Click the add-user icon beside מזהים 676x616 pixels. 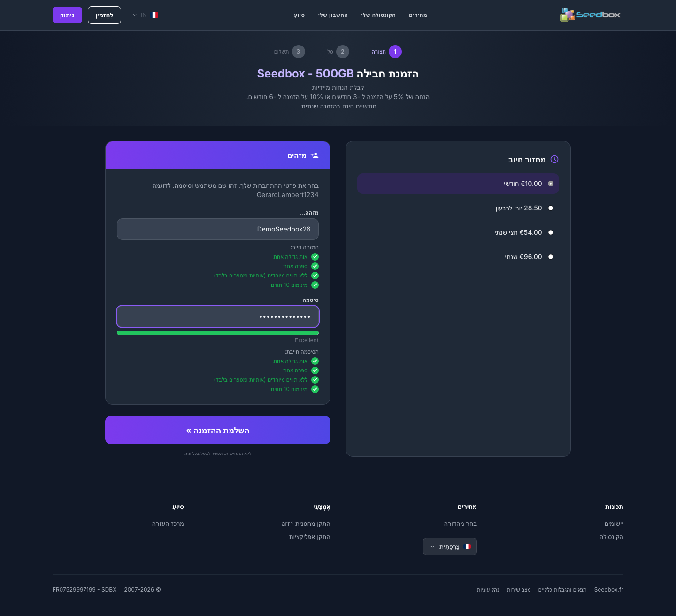(315, 155)
